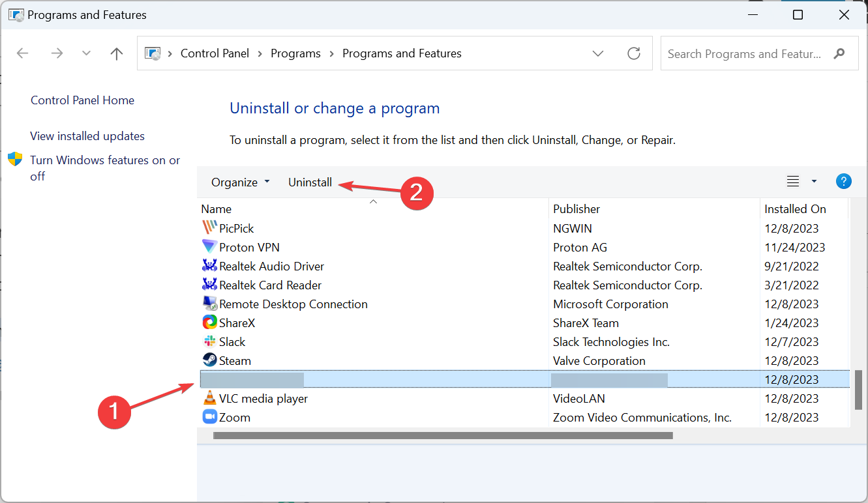Screen dimensions: 868x503
Task: Click the Microsoft Corporation publisher cell
Action: pos(610,304)
